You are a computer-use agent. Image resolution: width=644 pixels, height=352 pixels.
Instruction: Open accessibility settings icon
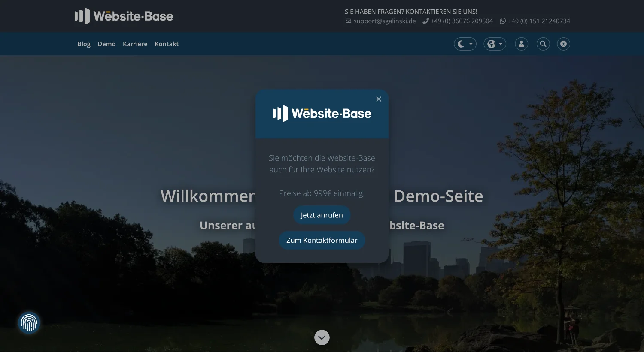[563, 44]
